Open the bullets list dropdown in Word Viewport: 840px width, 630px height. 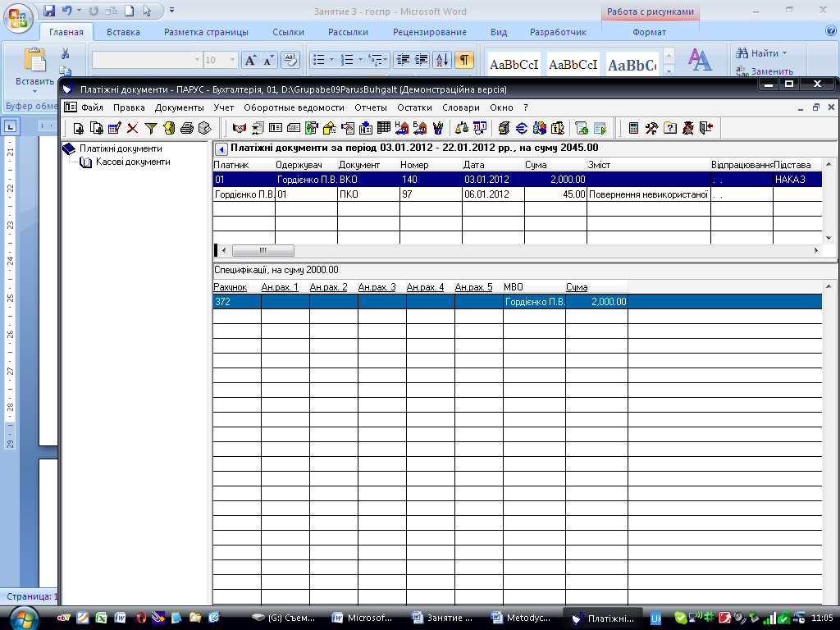pyautogui.click(x=331, y=59)
